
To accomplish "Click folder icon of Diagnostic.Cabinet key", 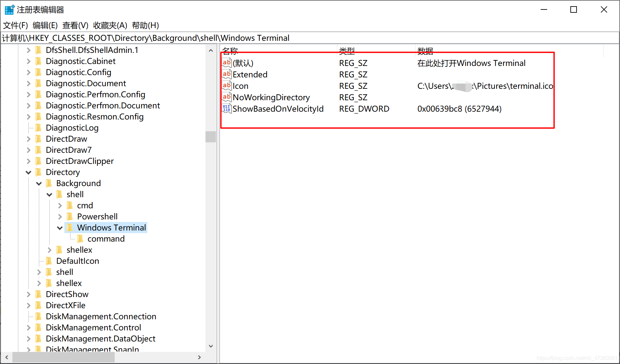I will coord(39,61).
